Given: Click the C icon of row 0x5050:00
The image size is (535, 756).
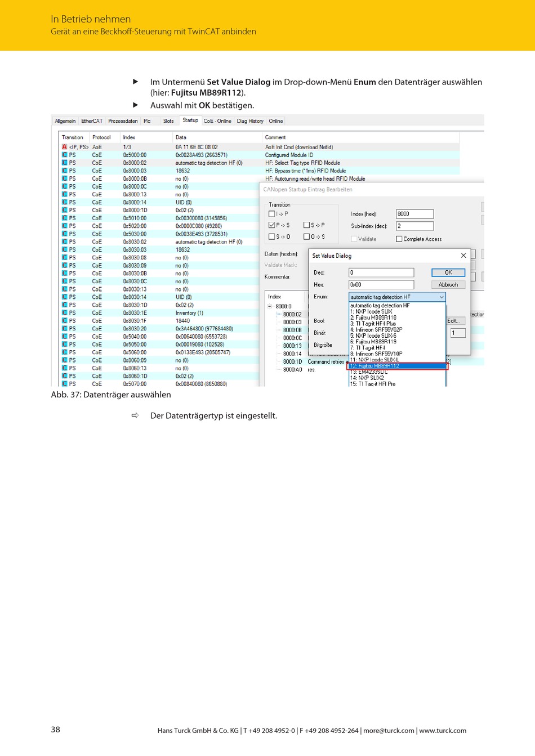Looking at the screenshot, I should tap(64, 344).
